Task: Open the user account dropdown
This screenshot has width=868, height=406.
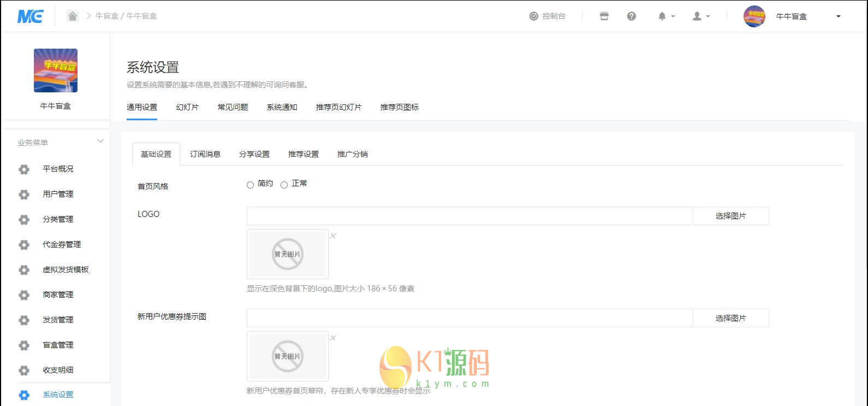Action: 701,16
